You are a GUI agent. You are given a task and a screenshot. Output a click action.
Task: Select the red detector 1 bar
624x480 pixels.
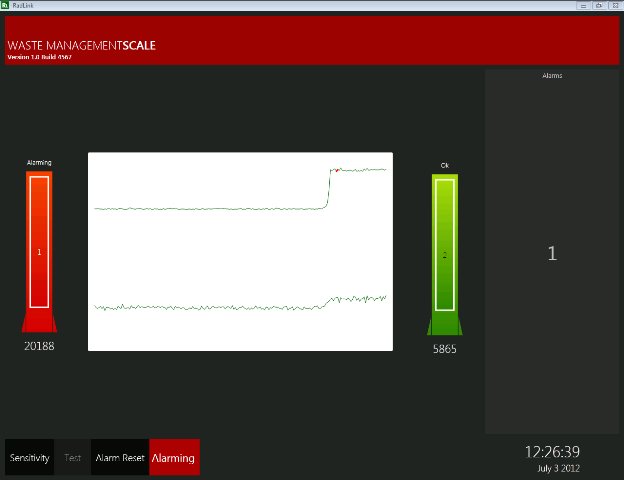39,252
